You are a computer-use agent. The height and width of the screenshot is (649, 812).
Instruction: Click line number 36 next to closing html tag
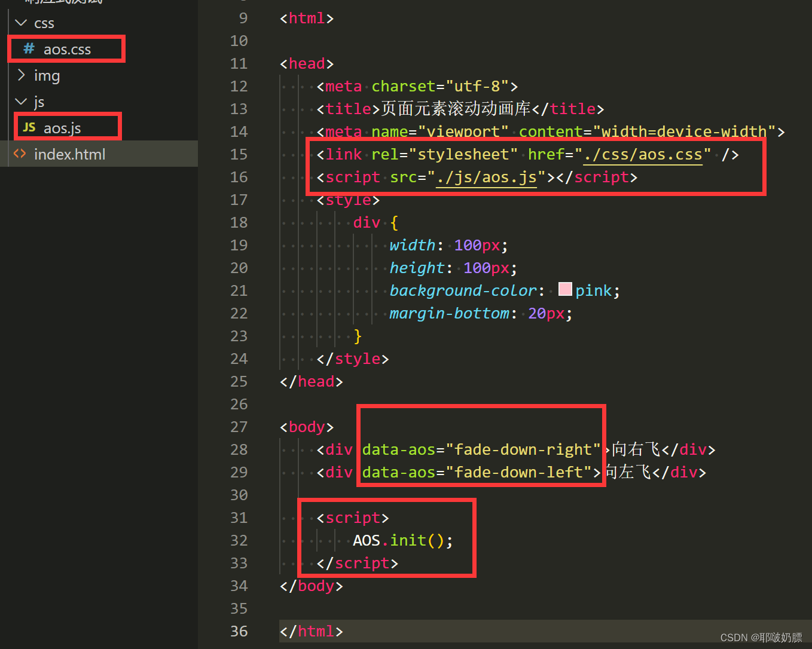tap(239, 631)
